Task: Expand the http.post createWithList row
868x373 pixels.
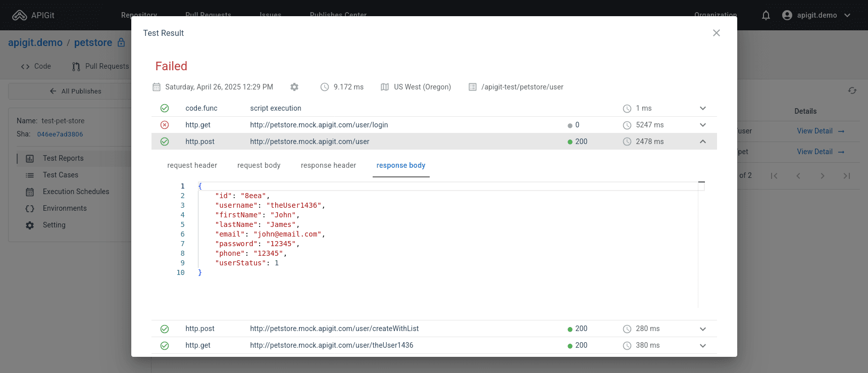Action: (703, 329)
